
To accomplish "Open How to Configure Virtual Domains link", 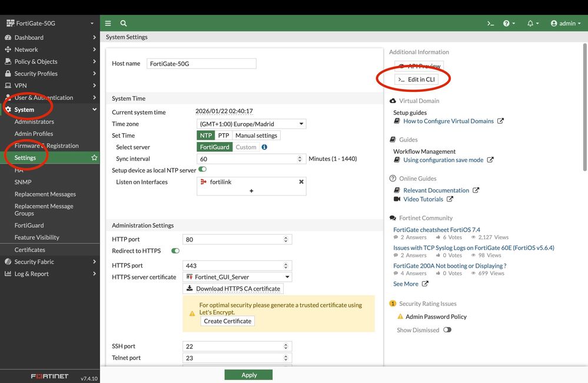I will tap(448, 121).
